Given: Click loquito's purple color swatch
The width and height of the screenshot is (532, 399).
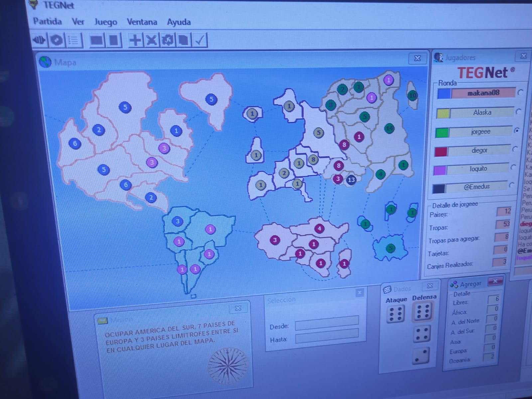Looking at the screenshot, I should point(440,171).
